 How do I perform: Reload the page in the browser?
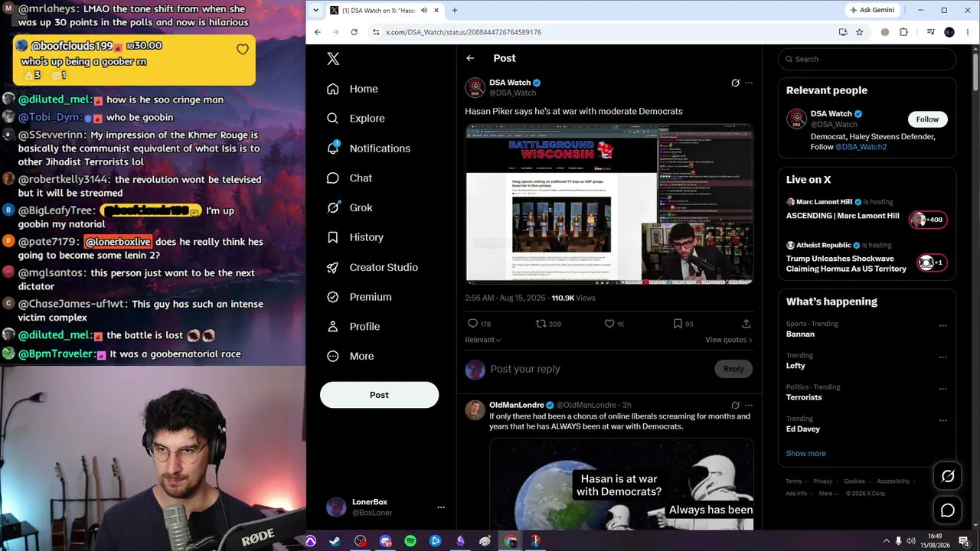point(354,32)
